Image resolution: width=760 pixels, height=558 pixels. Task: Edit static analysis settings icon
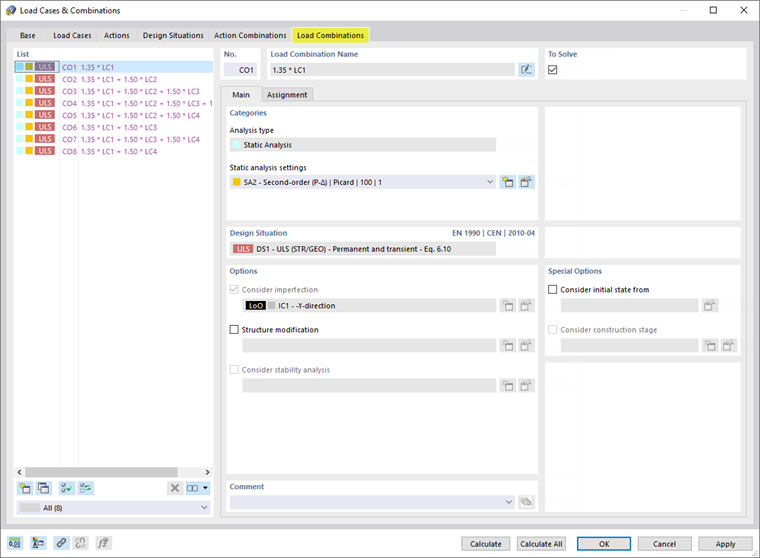click(526, 182)
